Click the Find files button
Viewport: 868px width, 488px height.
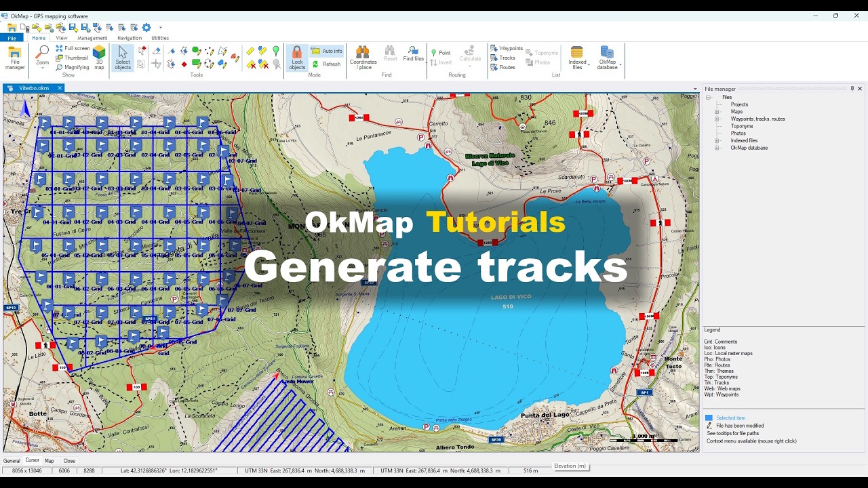tap(413, 54)
